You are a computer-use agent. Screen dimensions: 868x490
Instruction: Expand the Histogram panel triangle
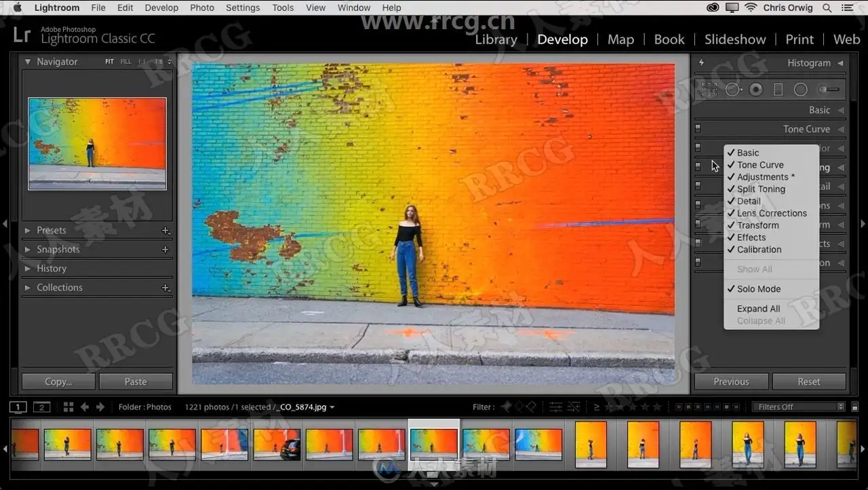tap(841, 63)
